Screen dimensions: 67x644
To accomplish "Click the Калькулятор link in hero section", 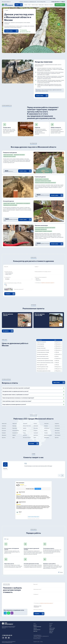I will point(24,30).
